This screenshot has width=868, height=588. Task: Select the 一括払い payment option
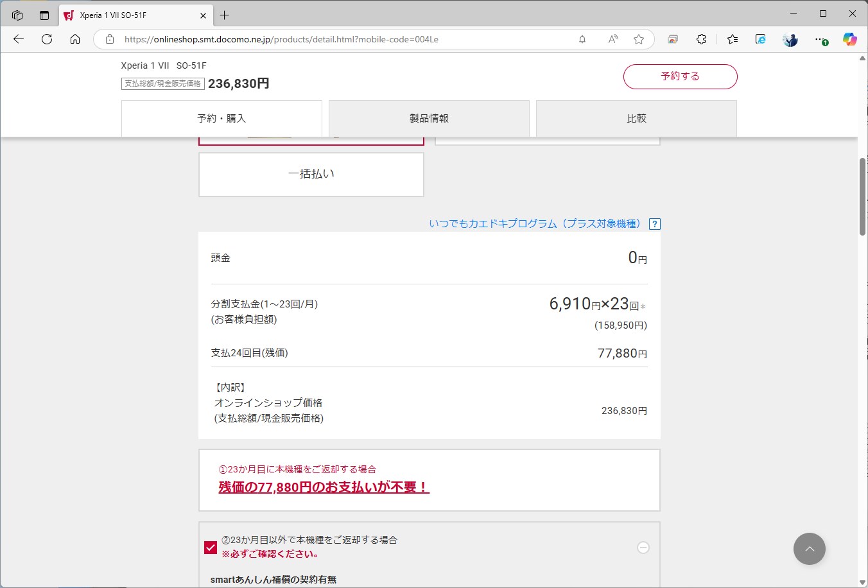tap(311, 174)
